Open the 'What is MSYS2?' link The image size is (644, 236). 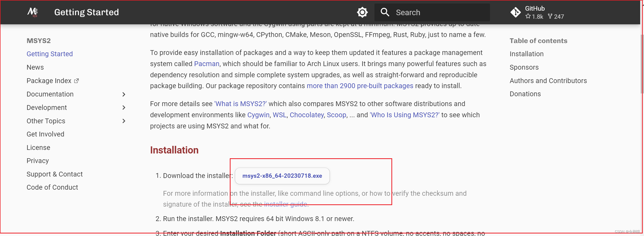[x=240, y=104]
